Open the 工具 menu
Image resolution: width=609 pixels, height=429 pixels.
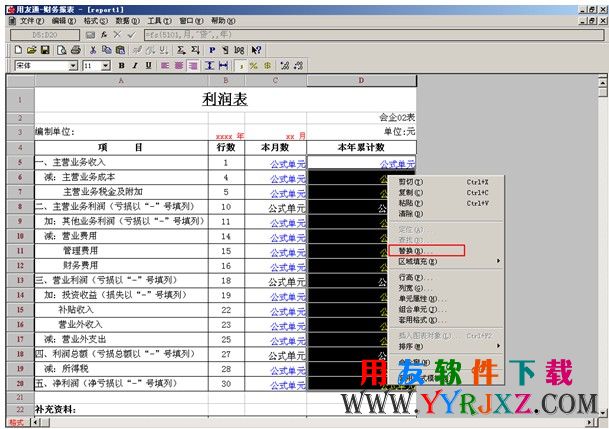[x=159, y=21]
